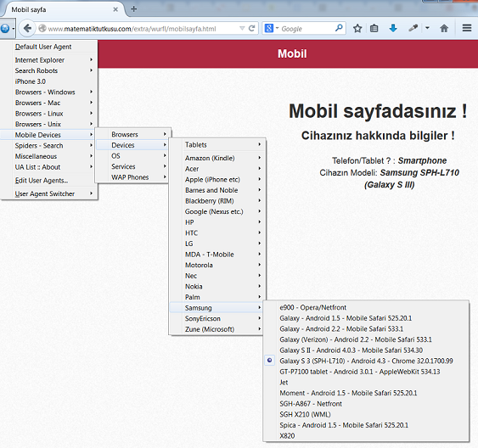Select the Mobil sayfa browser tab

point(63,9)
